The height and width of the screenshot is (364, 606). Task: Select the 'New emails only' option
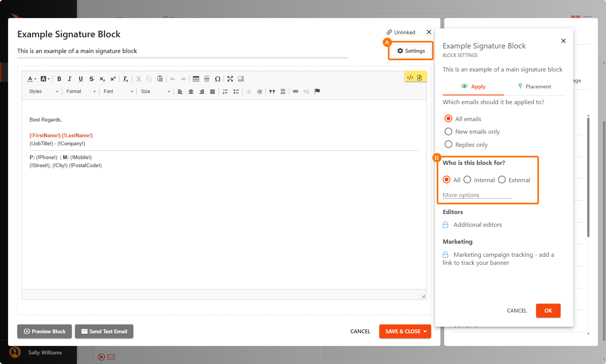[448, 132]
